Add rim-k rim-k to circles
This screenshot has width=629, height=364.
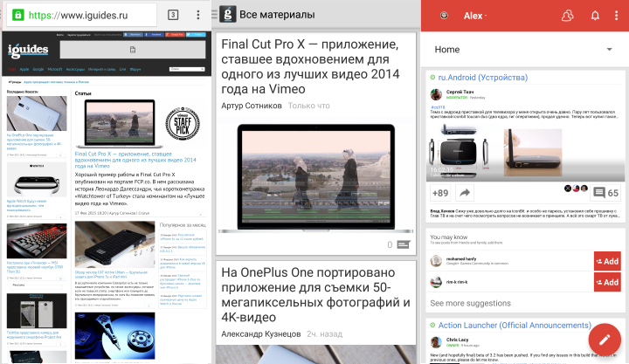point(607,282)
